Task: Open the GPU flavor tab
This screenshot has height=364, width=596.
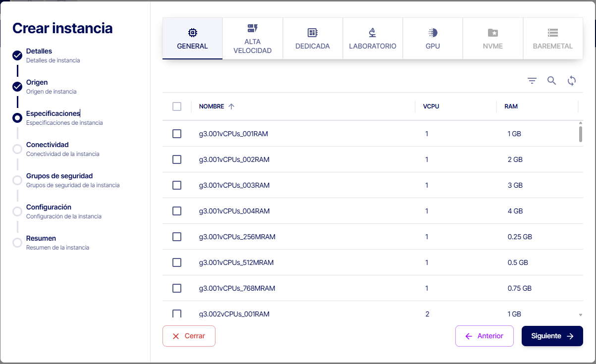Action: click(x=433, y=39)
